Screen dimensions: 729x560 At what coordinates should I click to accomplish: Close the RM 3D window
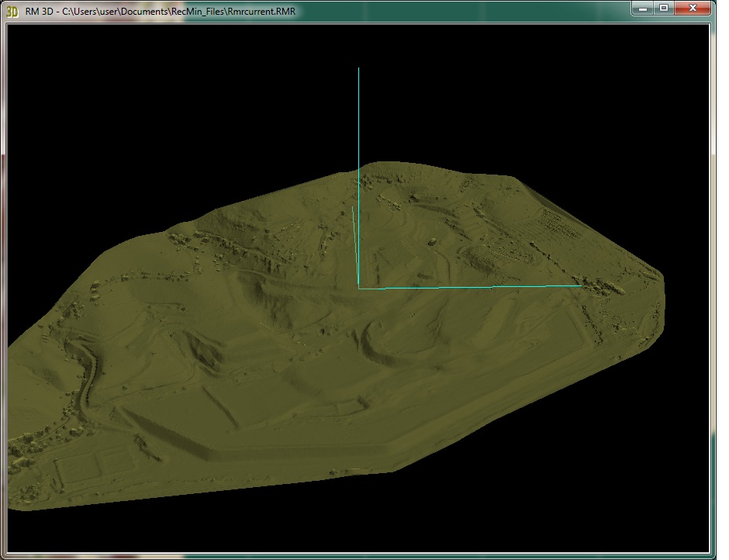(694, 9)
